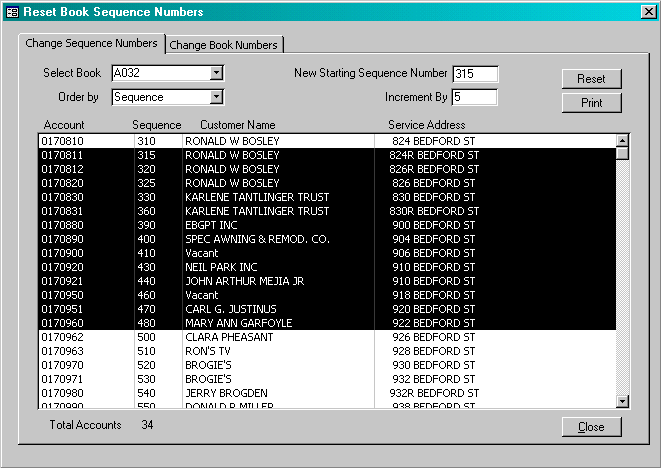Screen dimensions: 661x468
Task: Click the Close button at bottom
Action: (591, 427)
